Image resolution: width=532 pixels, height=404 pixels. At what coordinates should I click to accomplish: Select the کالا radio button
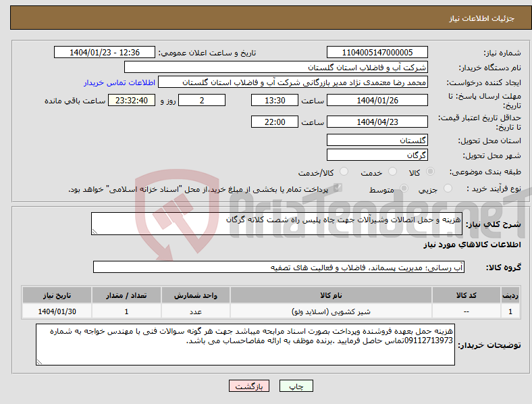click(430, 172)
